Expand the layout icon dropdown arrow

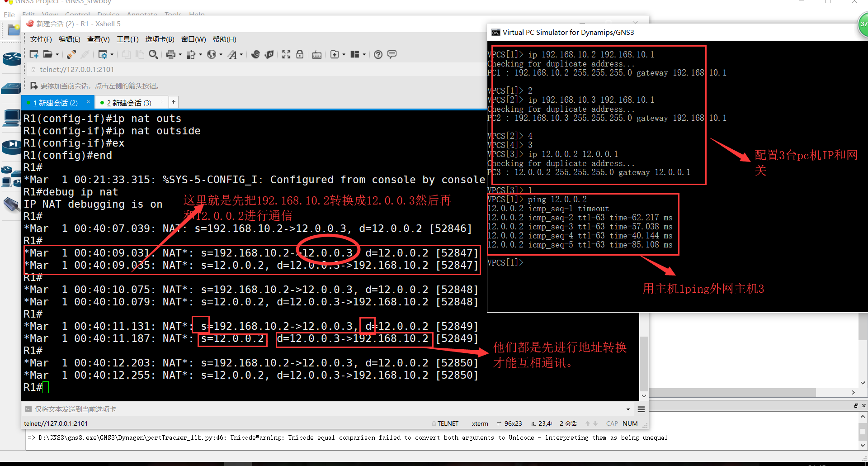(x=364, y=55)
